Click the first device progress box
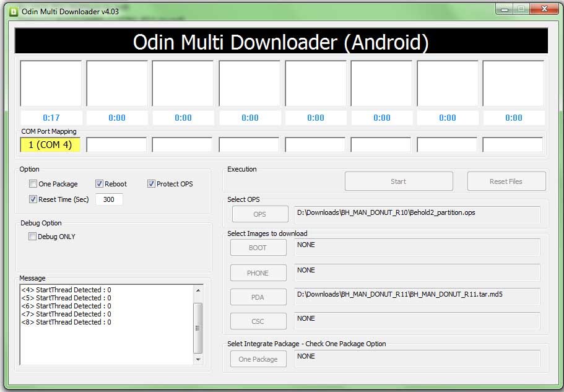This screenshot has width=564, height=392. (51, 84)
